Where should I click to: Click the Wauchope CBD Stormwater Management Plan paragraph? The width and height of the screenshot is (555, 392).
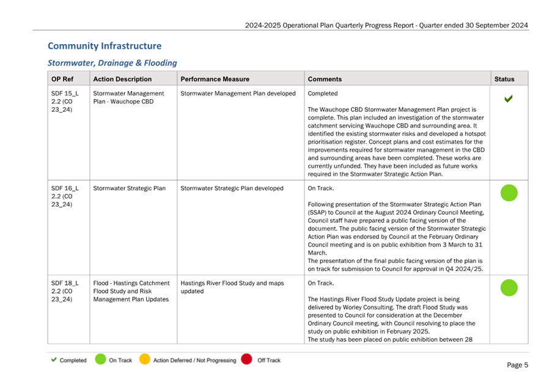[397, 142]
